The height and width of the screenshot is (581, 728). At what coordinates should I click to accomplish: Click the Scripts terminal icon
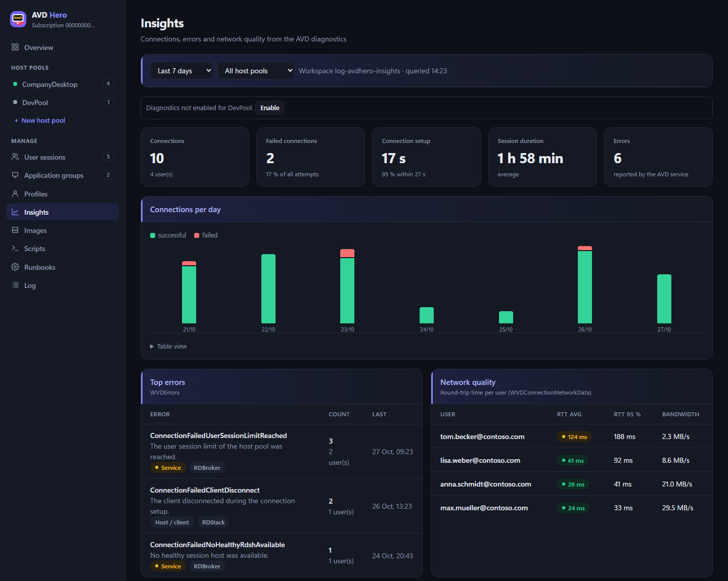(x=15, y=248)
